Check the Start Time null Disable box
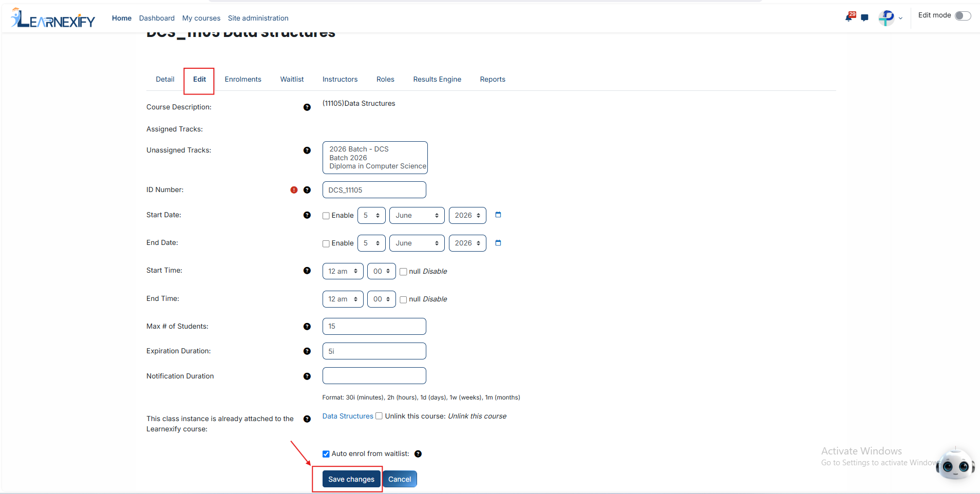980x494 pixels. tap(404, 272)
